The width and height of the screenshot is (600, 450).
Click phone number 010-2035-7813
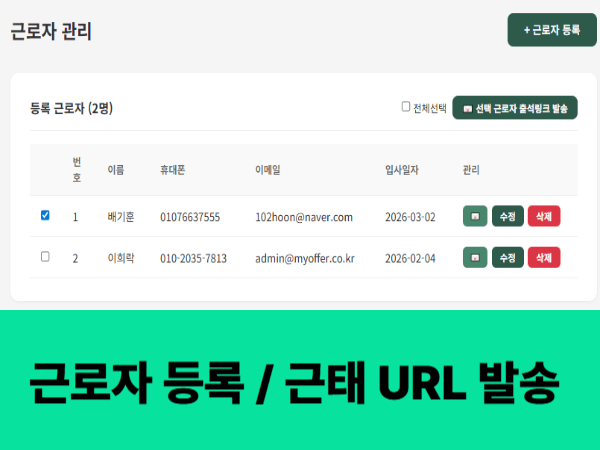[194, 259]
